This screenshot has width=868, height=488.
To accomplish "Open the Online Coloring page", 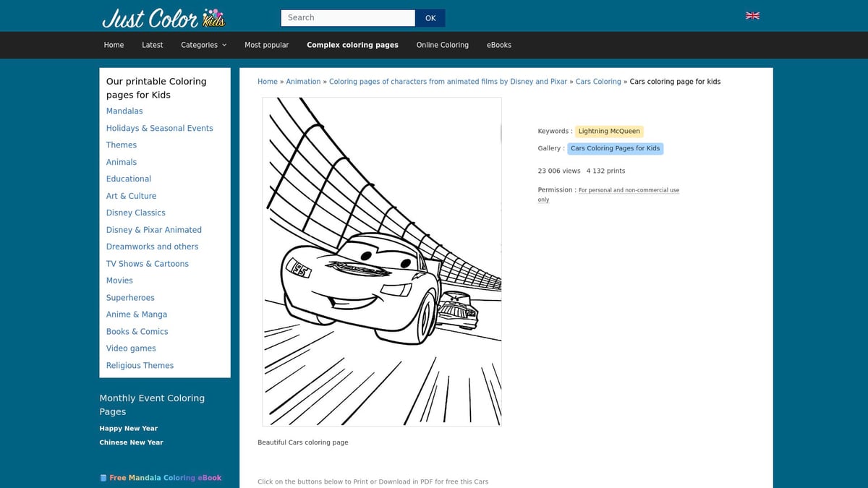I will (x=442, y=44).
